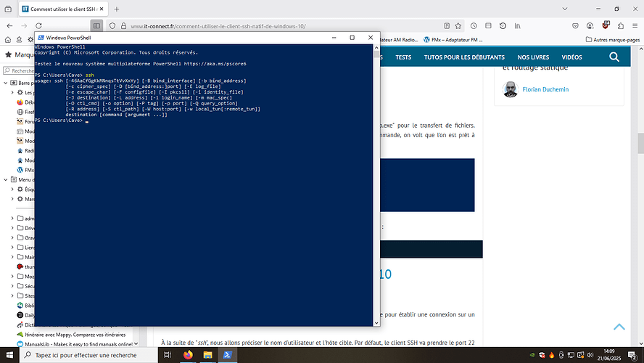The height and width of the screenshot is (363, 644).
Task: Collapse the 'Barre personnelle' bookmarks tree
Action: [x=6, y=83]
